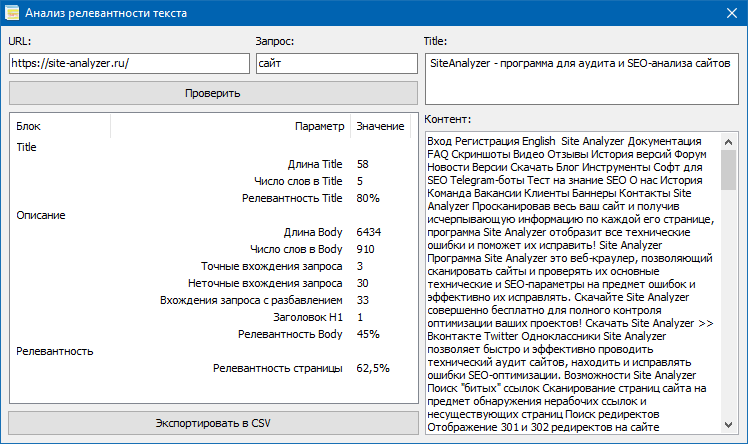
Task: Click the value 910
Action: click(365, 249)
